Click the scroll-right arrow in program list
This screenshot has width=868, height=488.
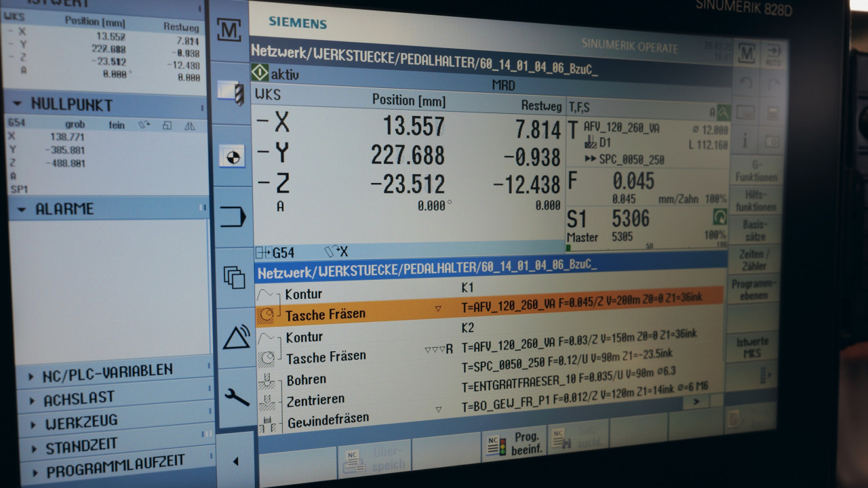[696, 403]
